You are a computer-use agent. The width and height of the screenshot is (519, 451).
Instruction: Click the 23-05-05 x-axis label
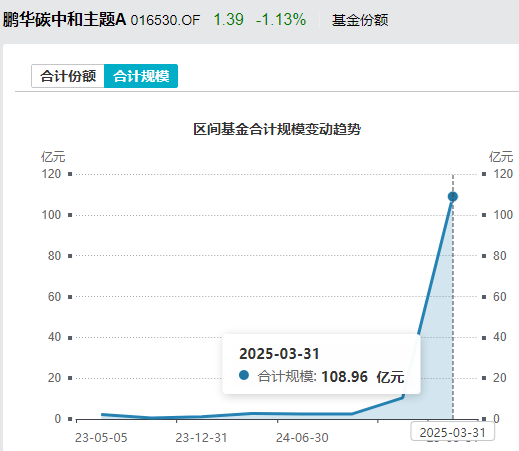[101, 438]
